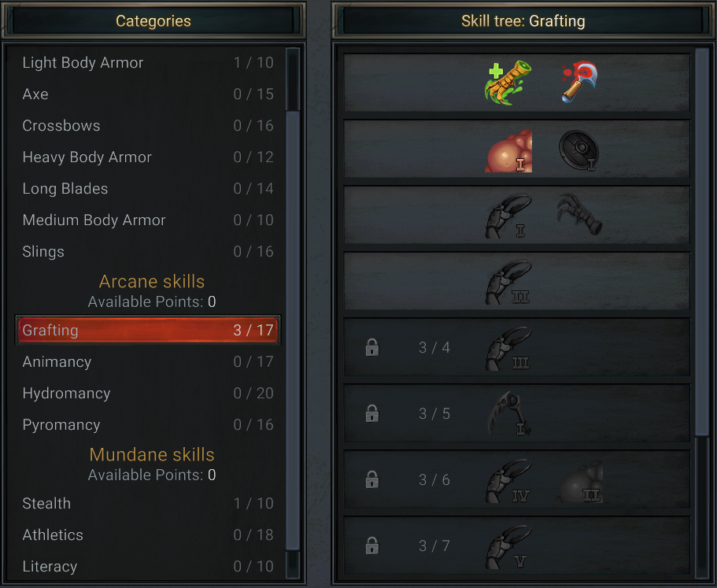This screenshot has width=717, height=588.
Task: Open the Animancy skill category
Action: [148, 361]
